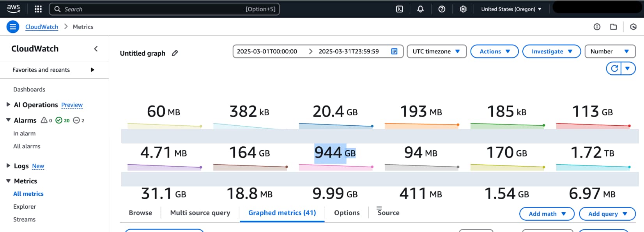Image resolution: width=644 pixels, height=232 pixels.
Task: Click the end time 2025-03-31T23:59:59 field
Action: coord(349,51)
